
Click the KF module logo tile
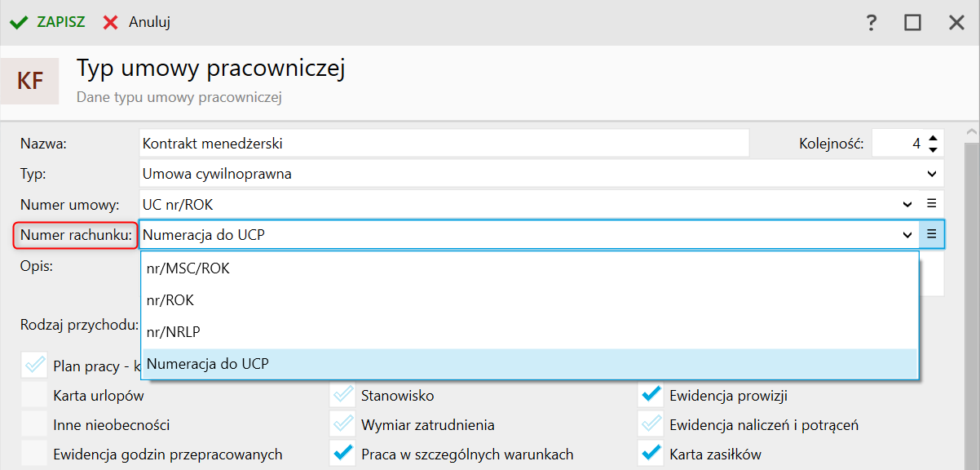click(x=30, y=81)
